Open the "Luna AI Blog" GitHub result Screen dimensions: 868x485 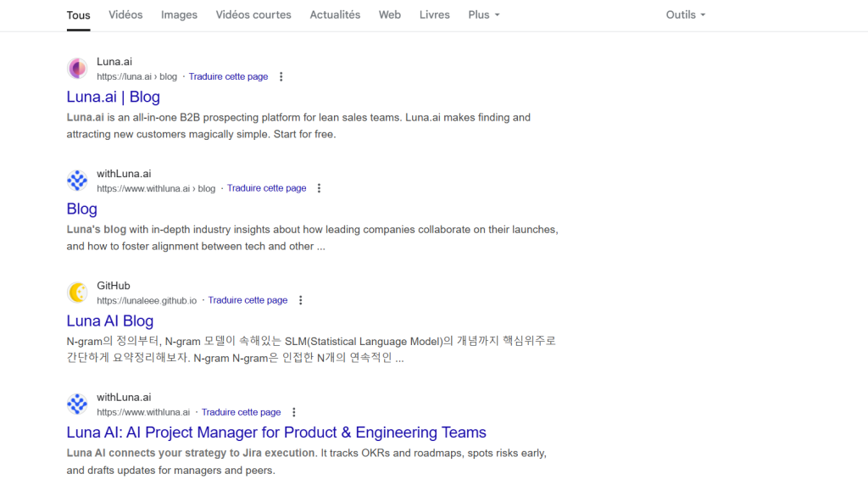[109, 321]
